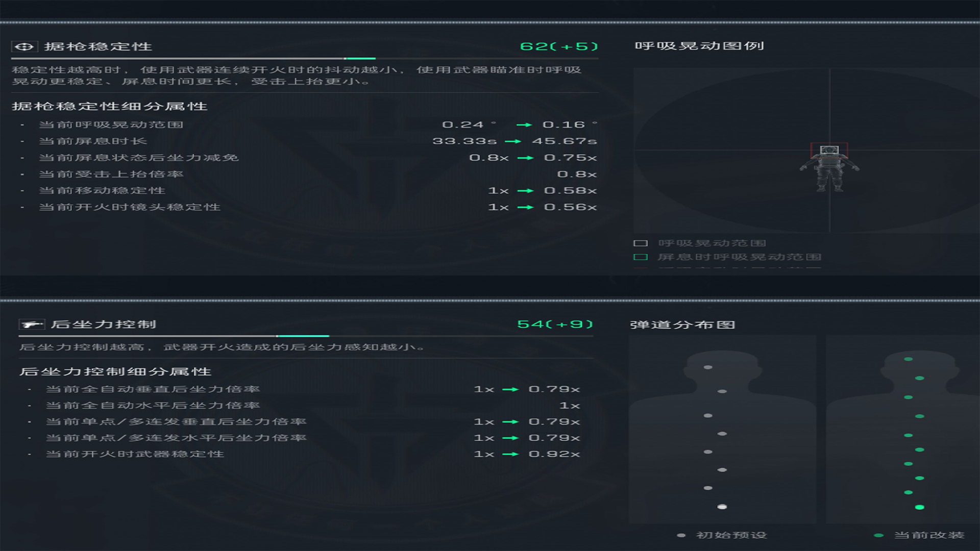Click the 62(+5) stability score value
The image size is (980, 551).
coord(558,46)
